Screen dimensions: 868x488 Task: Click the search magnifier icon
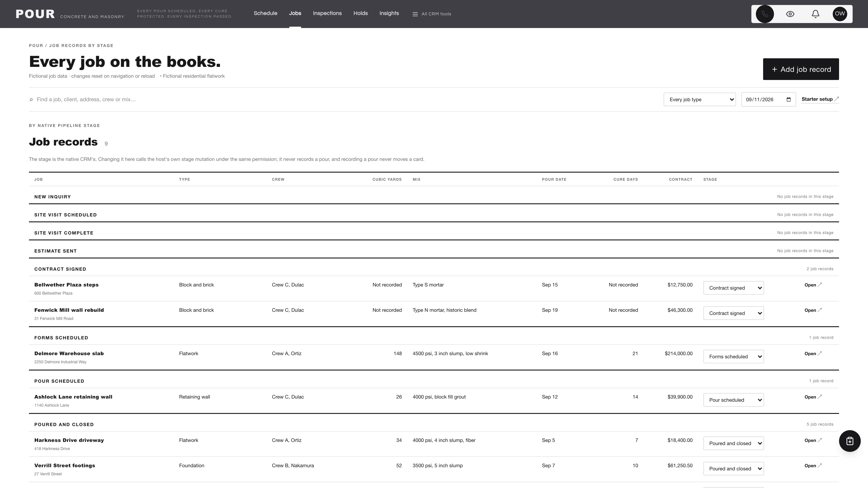[31, 99]
